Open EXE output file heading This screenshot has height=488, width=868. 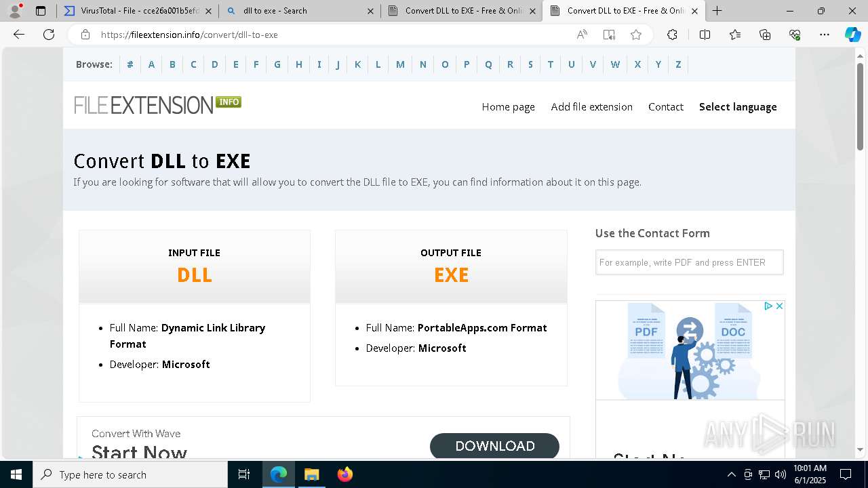coord(451,274)
